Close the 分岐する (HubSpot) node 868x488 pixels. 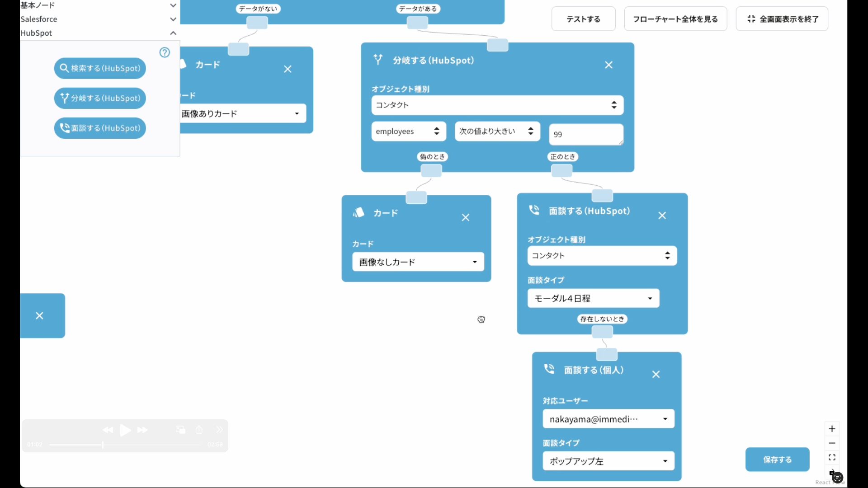609,65
